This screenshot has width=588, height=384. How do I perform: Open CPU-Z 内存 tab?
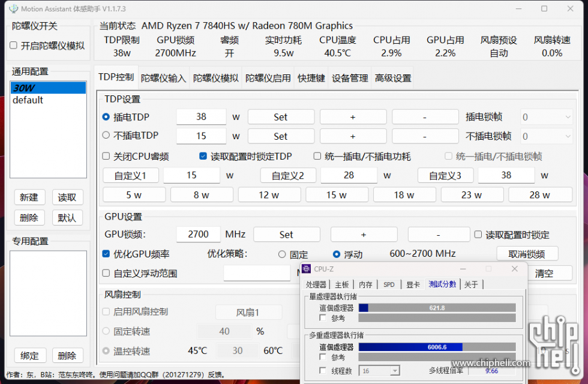pyautogui.click(x=365, y=284)
